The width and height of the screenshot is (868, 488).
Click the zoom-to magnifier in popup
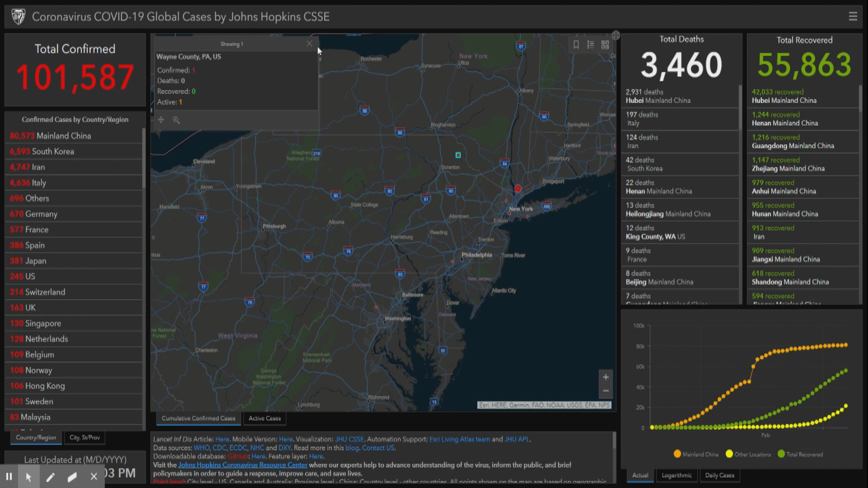pos(176,120)
